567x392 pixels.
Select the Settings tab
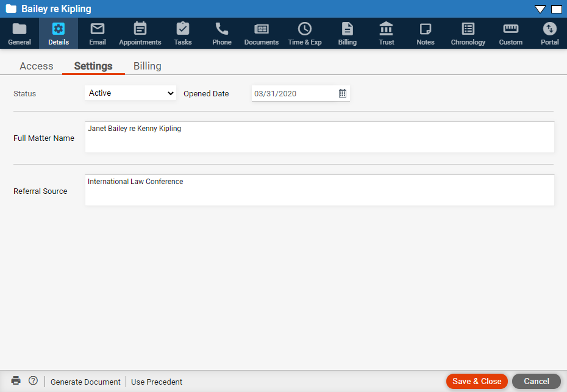click(x=93, y=66)
